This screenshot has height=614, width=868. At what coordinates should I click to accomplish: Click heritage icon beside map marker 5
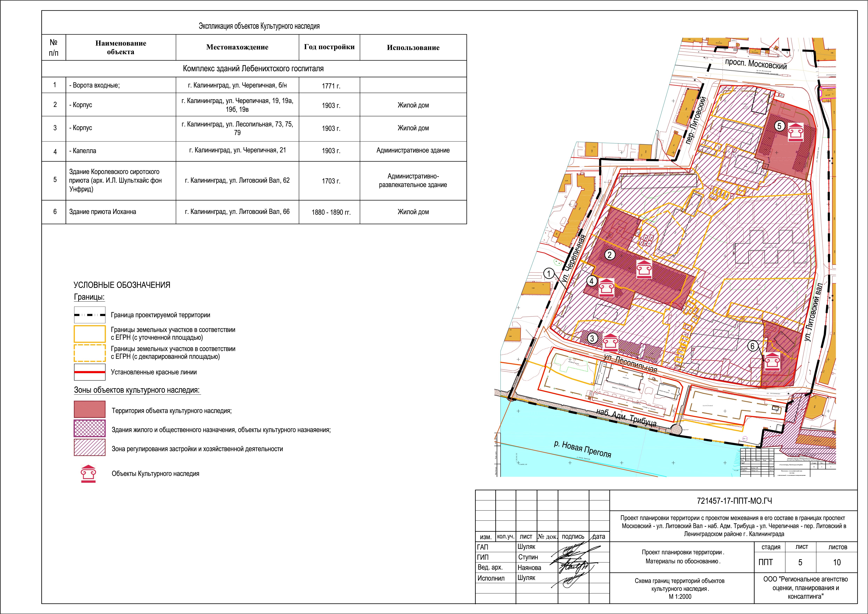pos(795,132)
